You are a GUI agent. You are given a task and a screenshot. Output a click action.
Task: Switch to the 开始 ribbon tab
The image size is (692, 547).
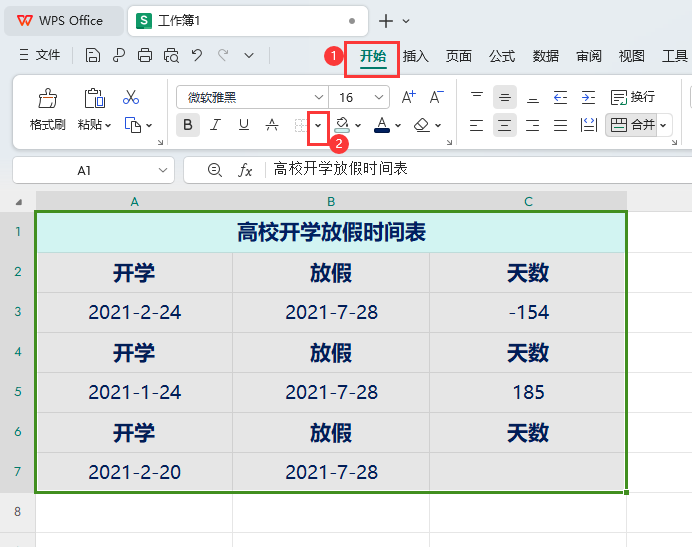pos(372,57)
